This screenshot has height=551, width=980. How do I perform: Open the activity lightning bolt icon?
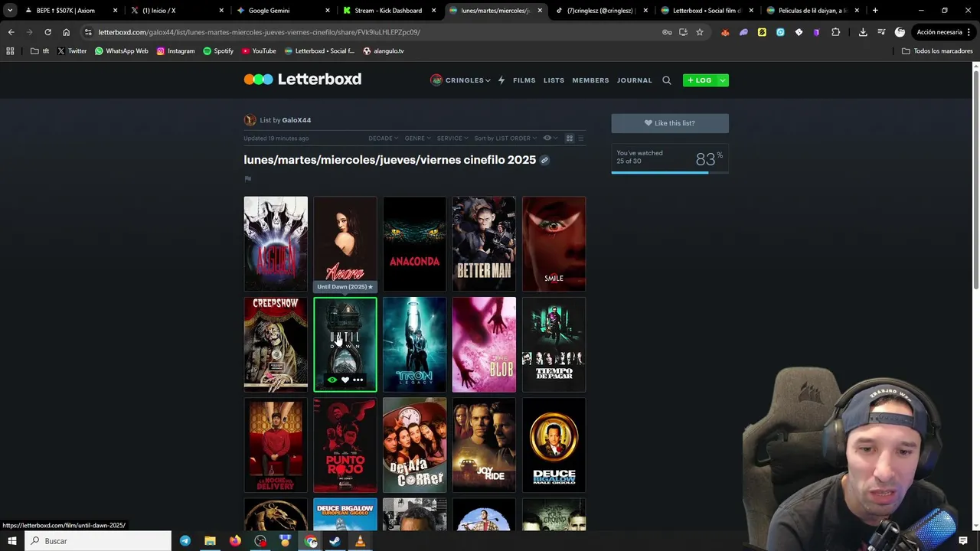(x=501, y=80)
